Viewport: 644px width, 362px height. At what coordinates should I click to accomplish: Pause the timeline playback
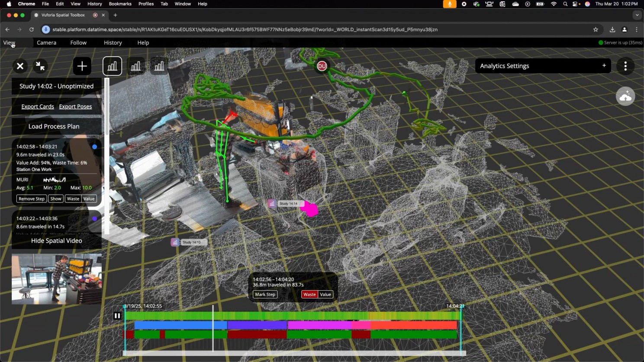click(x=117, y=316)
